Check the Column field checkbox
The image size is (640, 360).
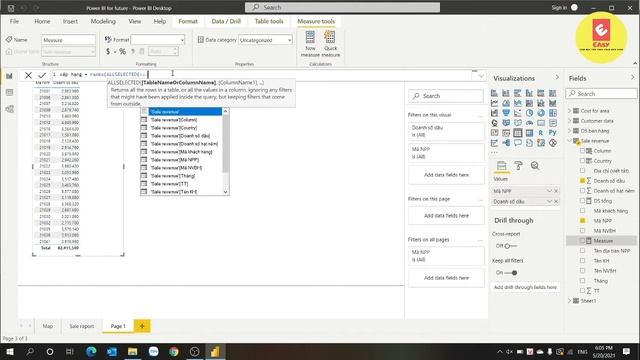point(582,151)
